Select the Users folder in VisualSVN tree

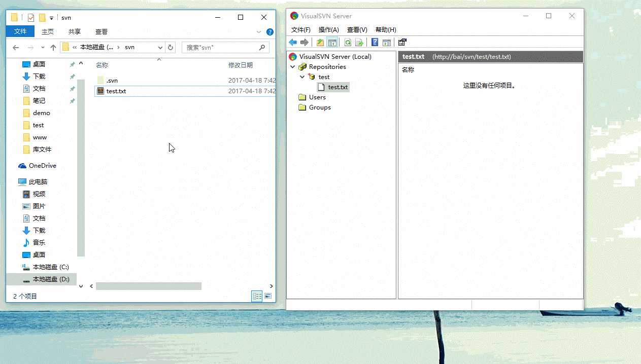317,97
